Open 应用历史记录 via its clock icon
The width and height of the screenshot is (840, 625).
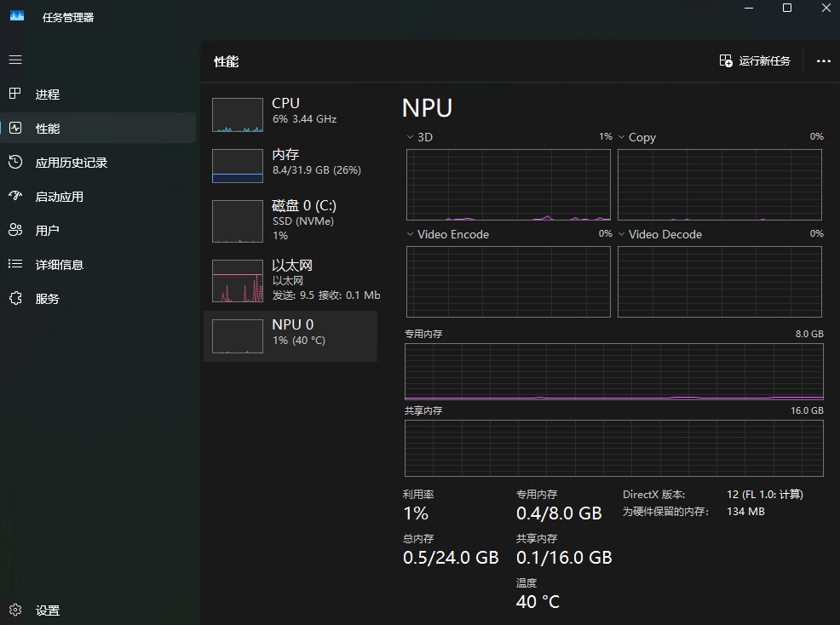14,162
